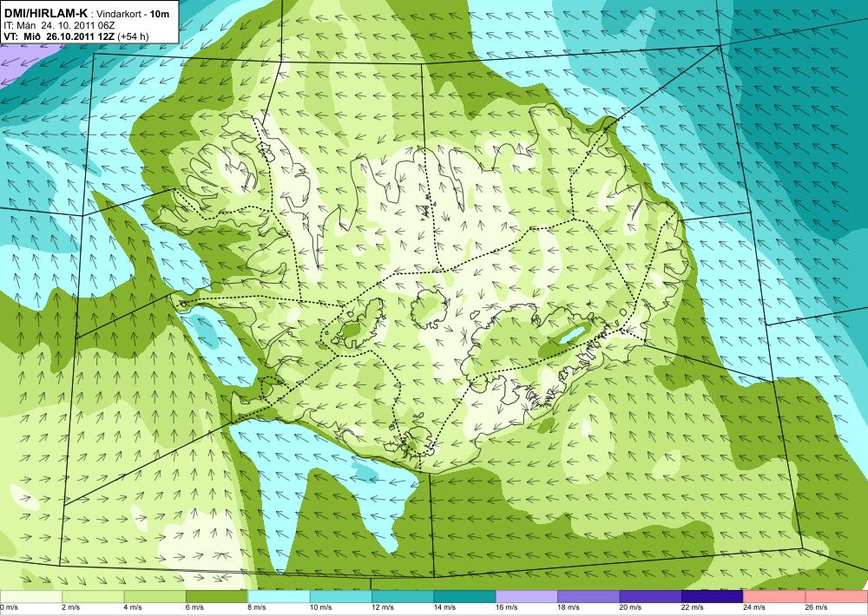Click the legend swatch above 26 m/s
Screen dimensions: 868x616
pyautogui.click(x=837, y=597)
